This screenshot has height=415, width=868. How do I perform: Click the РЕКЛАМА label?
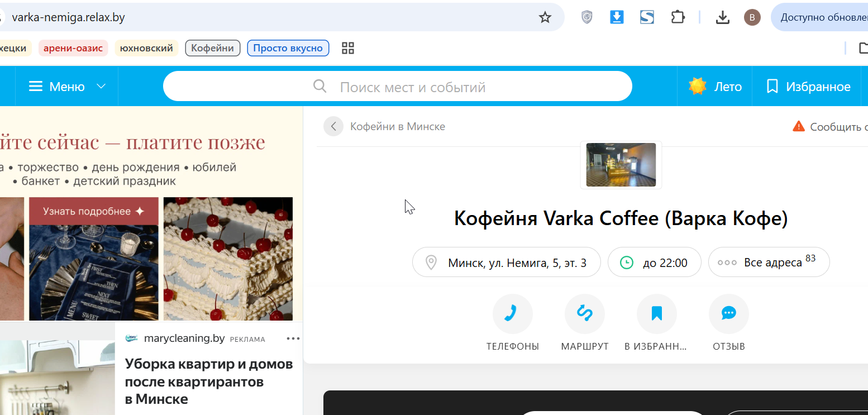[247, 339]
